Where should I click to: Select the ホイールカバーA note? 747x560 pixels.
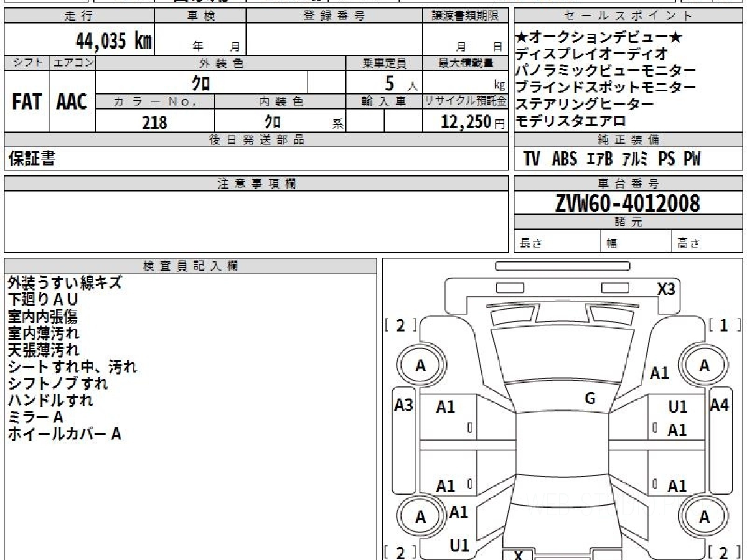click(x=64, y=434)
